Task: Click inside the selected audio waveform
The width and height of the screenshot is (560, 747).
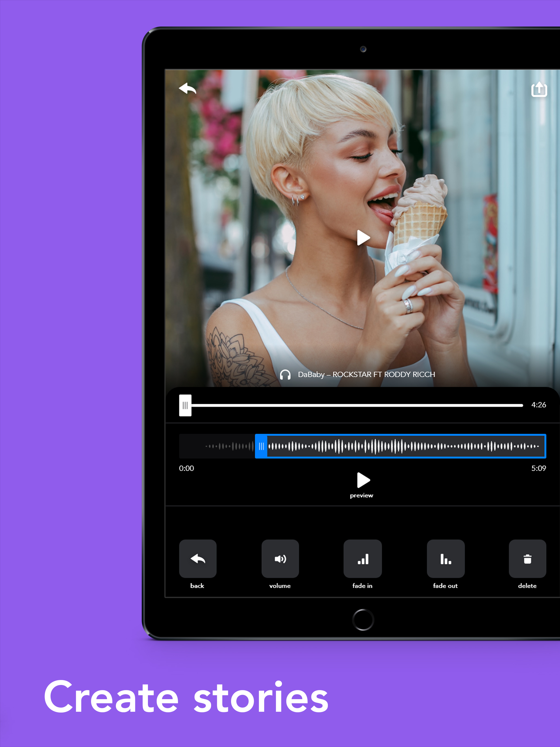Action: (405, 446)
